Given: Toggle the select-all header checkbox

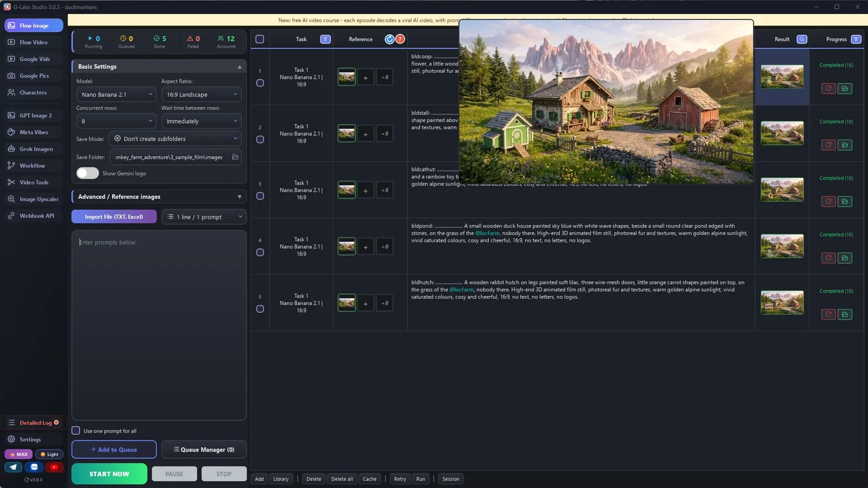Looking at the screenshot, I should [x=260, y=39].
